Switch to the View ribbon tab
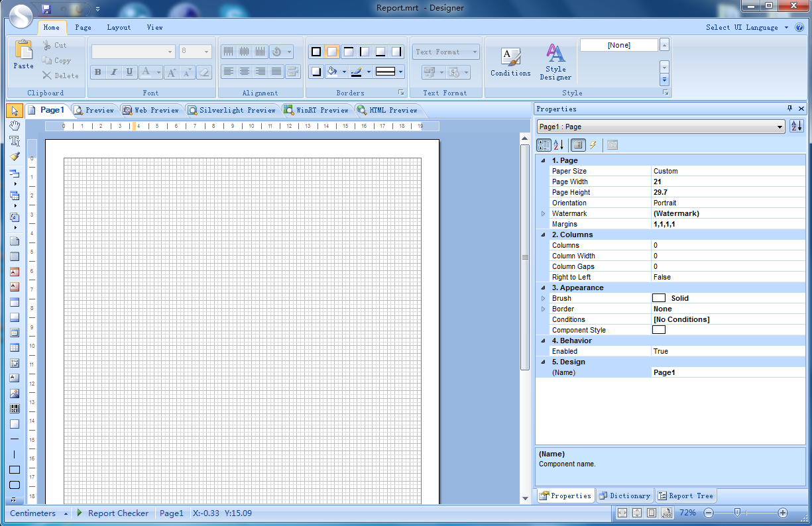 154,27
